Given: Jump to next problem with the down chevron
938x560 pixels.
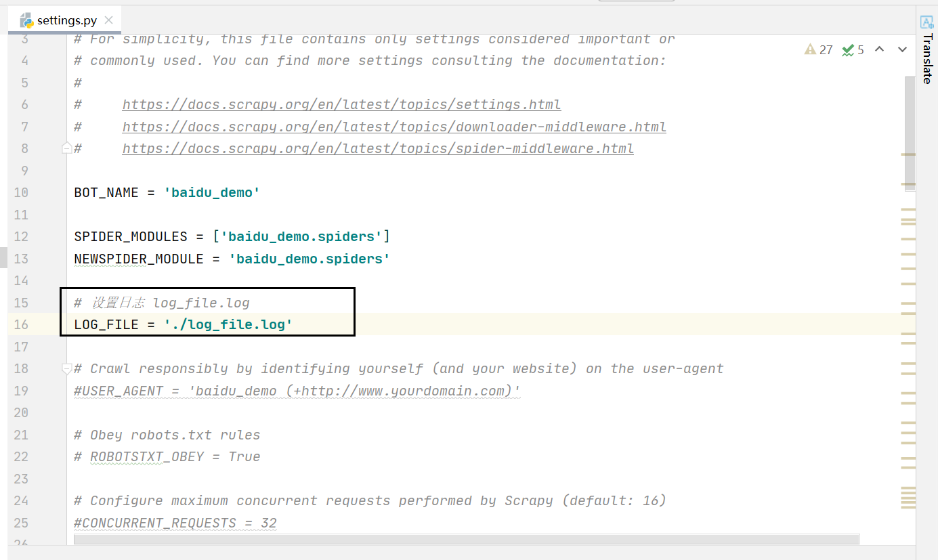Looking at the screenshot, I should [901, 49].
